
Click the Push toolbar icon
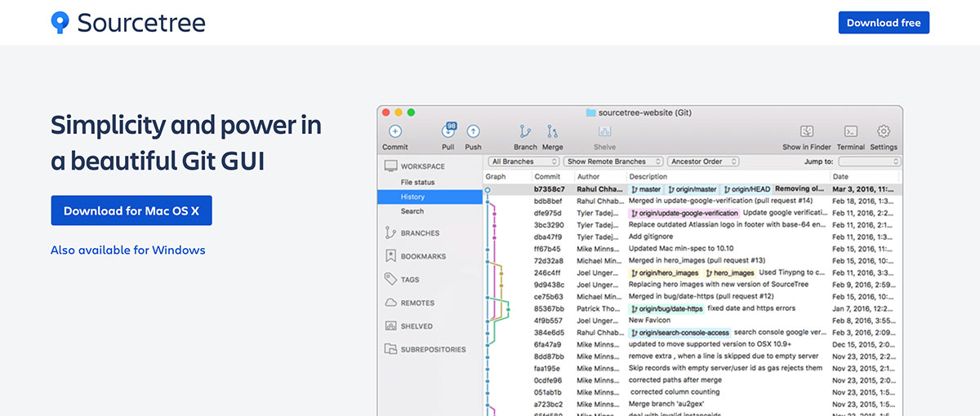click(473, 131)
